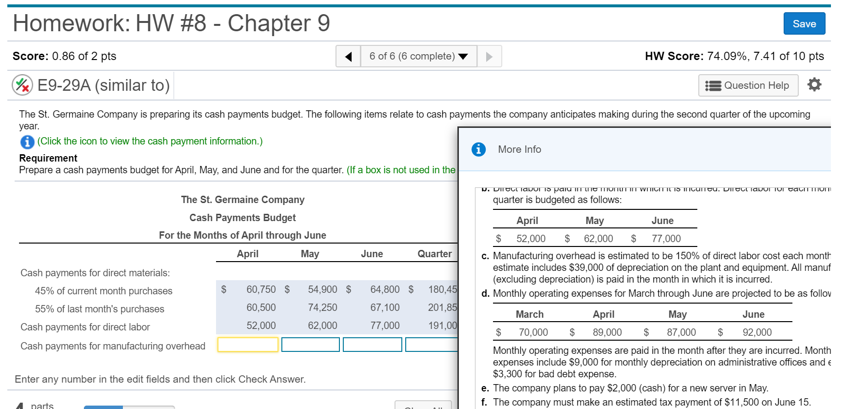Select April manufacturing overhead input field
The image size is (868, 409).
click(x=248, y=345)
